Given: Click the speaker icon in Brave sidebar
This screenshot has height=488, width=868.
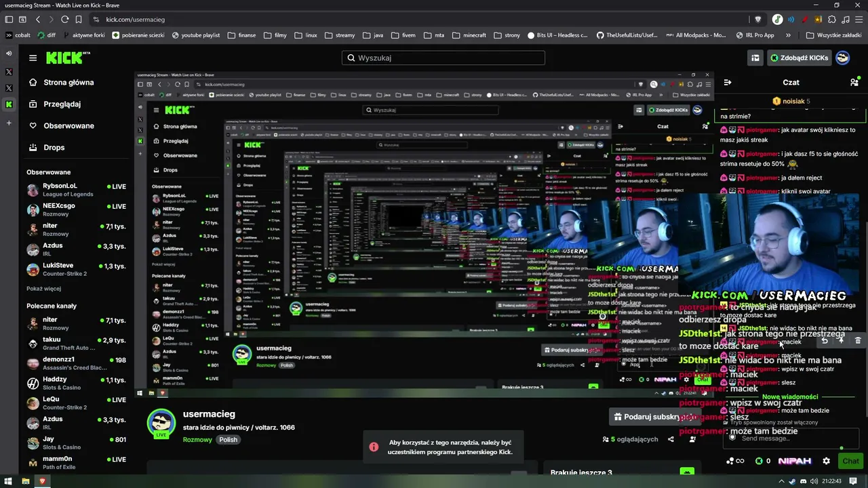Looking at the screenshot, I should coord(9,53).
